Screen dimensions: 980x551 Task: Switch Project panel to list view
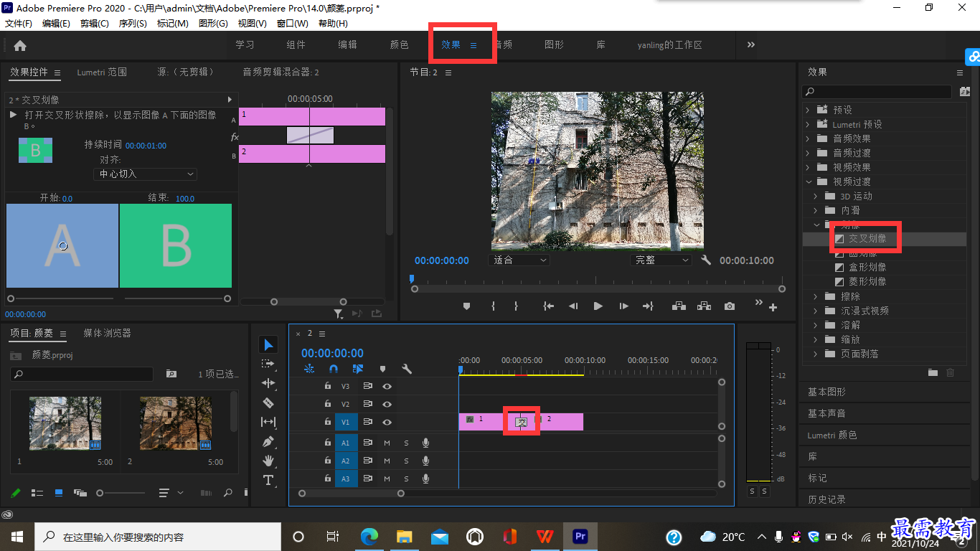37,493
